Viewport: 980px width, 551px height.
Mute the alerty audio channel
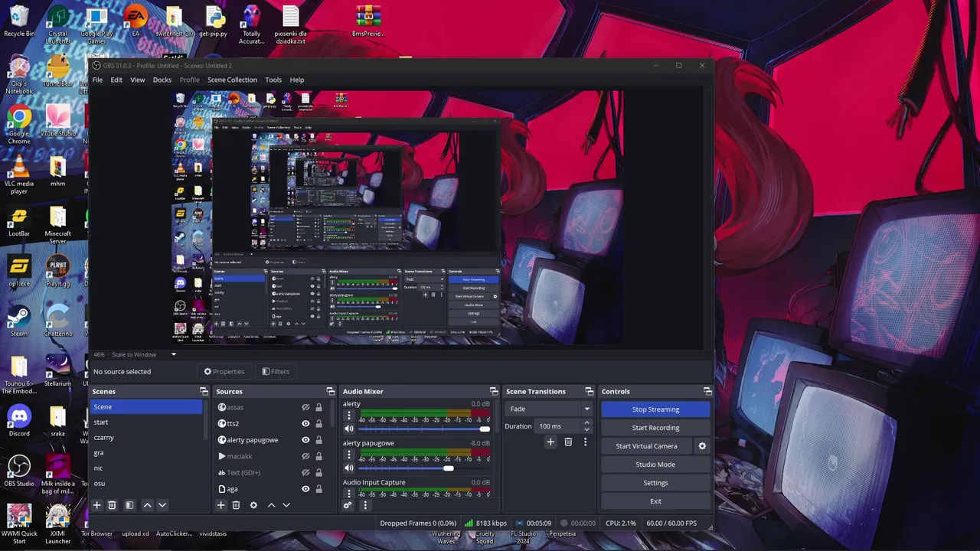[349, 429]
